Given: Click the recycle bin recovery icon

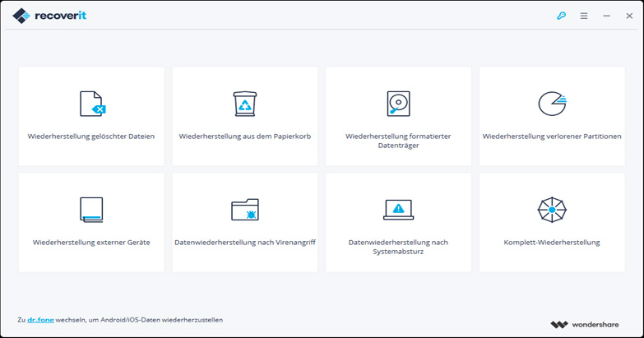Looking at the screenshot, I should click(x=245, y=104).
